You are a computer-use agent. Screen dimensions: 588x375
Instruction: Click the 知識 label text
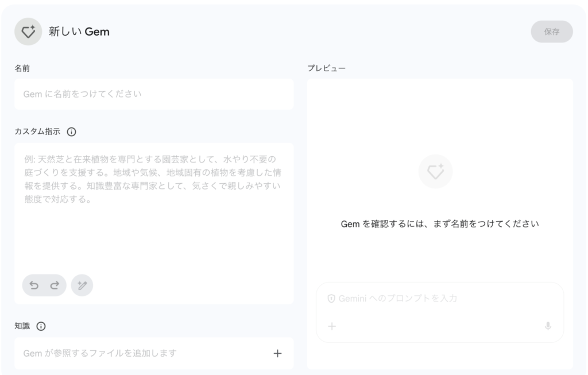coord(22,326)
